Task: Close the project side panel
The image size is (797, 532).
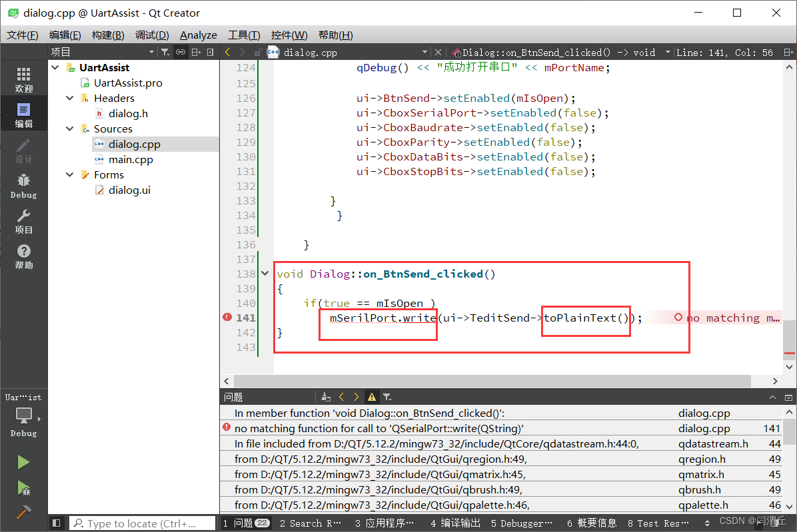Action: pyautogui.click(x=211, y=53)
